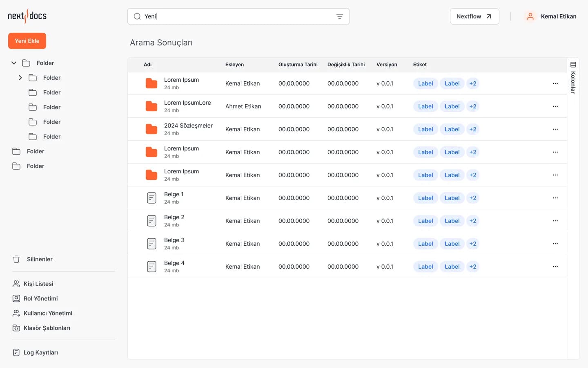Open the 2024 Sözleşmeler folder icon
This screenshot has width=588, height=368.
pyautogui.click(x=151, y=129)
